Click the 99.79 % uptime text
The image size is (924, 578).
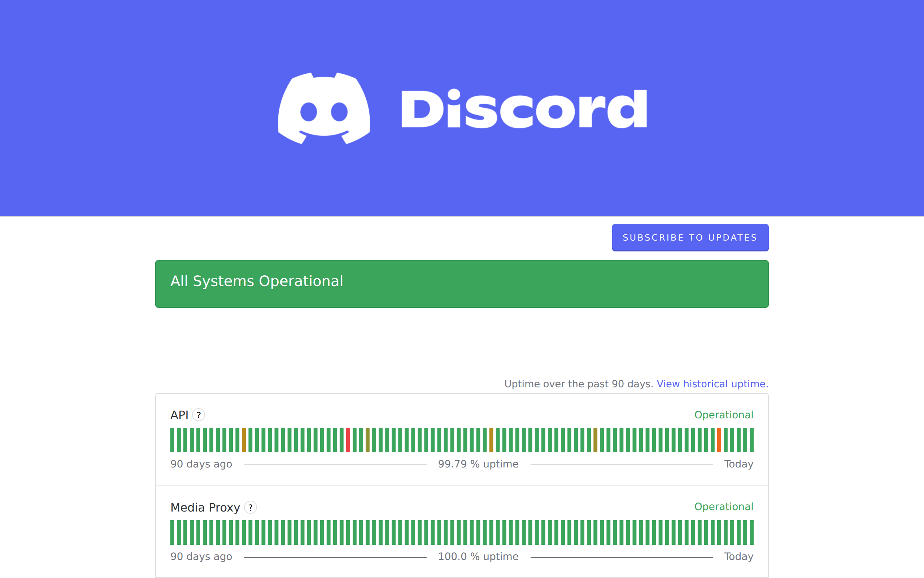[478, 464]
